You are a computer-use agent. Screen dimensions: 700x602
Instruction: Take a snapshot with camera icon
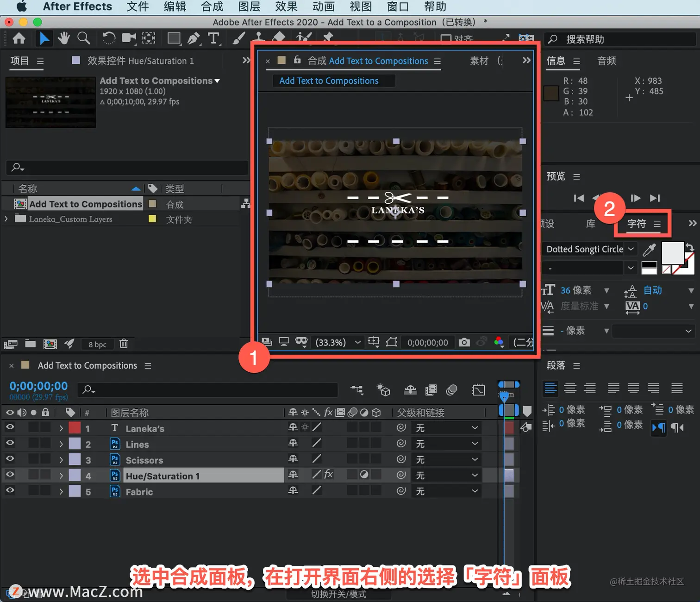click(464, 342)
